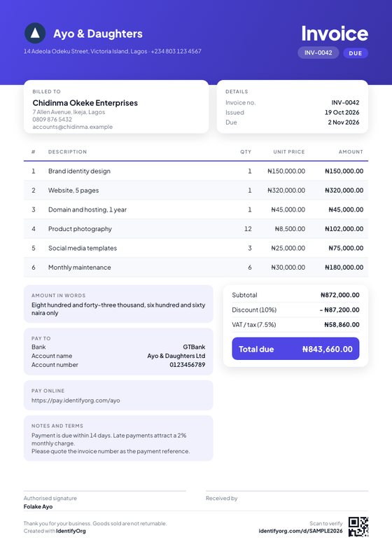Click the VAT value ₦58,860.00
392x554 pixels.
342,325
